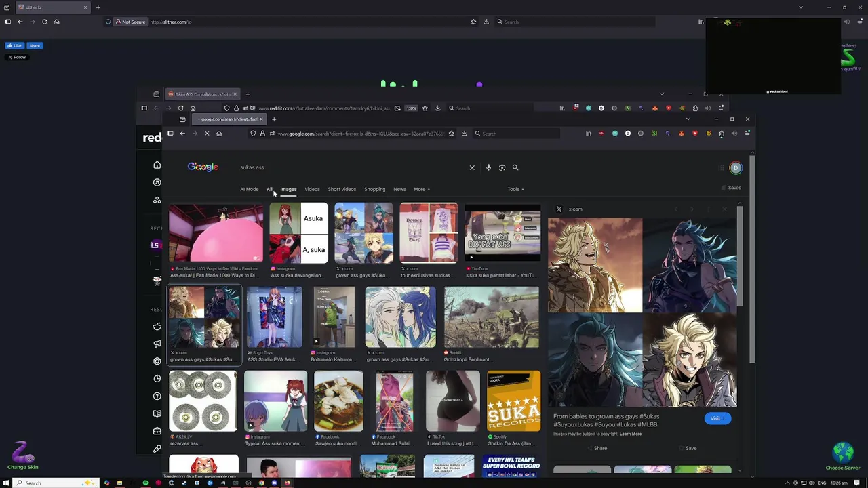This screenshot has height=488, width=868.
Task: Reload the slither.io page
Action: [45, 22]
